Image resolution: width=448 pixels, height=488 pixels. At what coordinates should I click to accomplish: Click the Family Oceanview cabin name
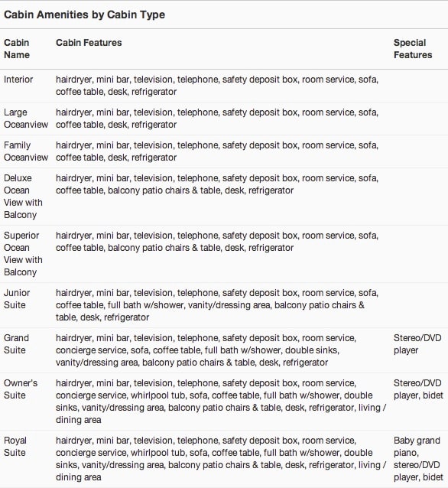tap(26, 151)
